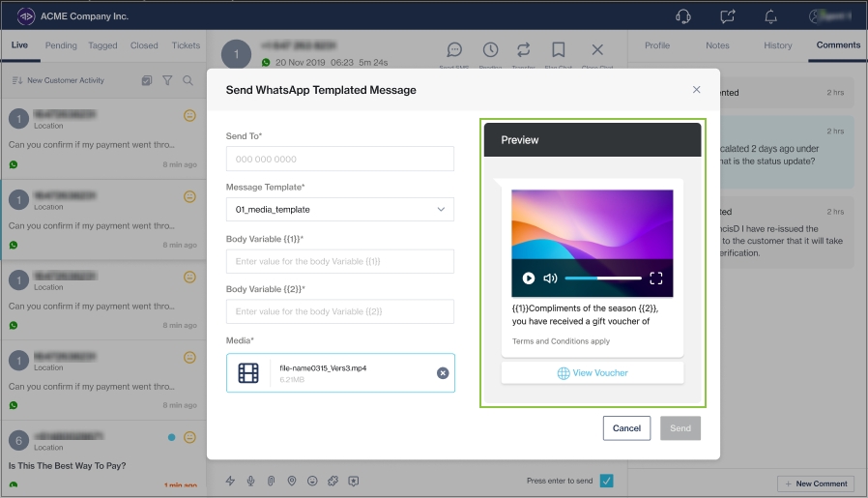Image resolution: width=868 pixels, height=498 pixels.
Task: Open the Message Template dropdown
Action: pos(339,209)
